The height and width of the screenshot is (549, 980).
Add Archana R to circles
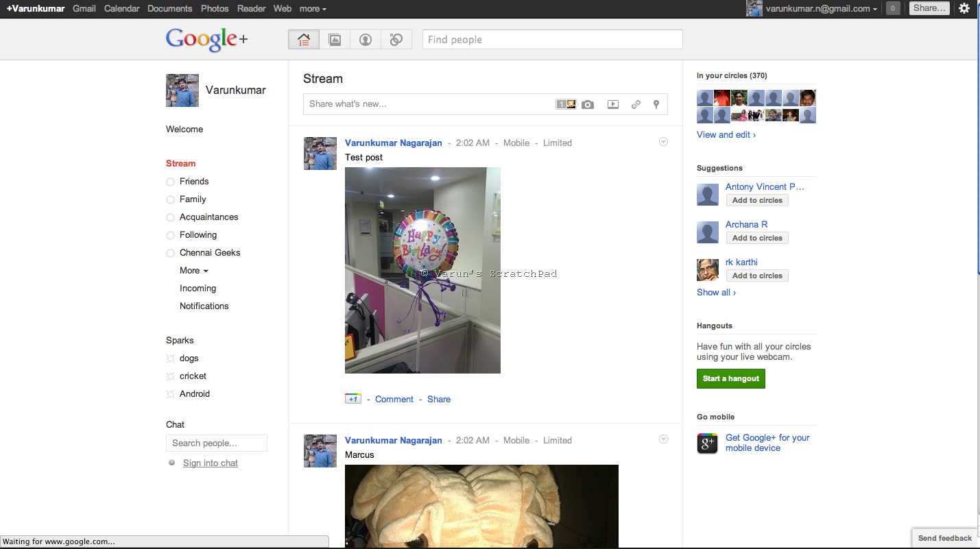point(757,238)
